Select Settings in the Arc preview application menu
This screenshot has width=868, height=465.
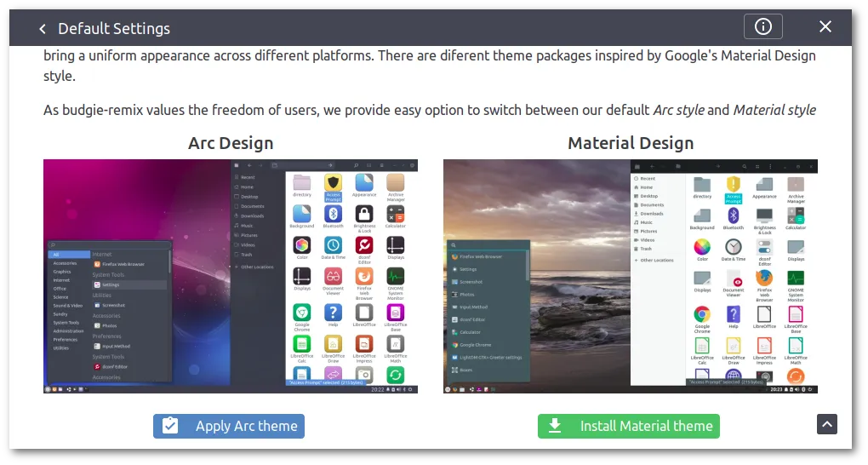[x=111, y=284]
